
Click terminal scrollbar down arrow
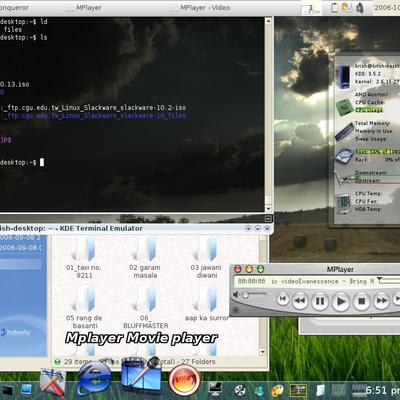pyautogui.click(x=268, y=209)
